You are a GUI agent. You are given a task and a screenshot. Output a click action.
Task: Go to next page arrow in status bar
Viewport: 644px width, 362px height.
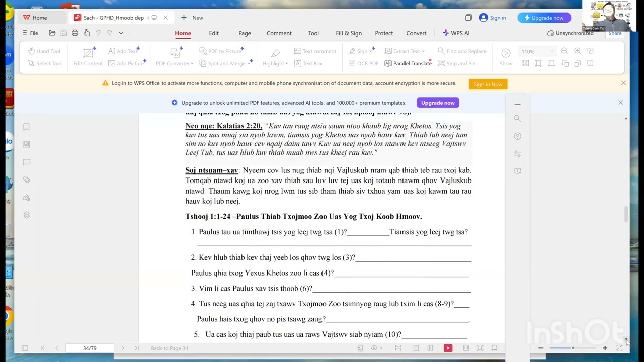pyautogui.click(x=122, y=348)
